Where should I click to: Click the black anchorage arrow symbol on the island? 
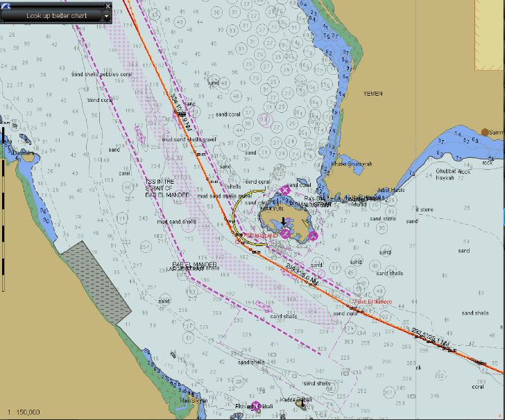point(282,222)
